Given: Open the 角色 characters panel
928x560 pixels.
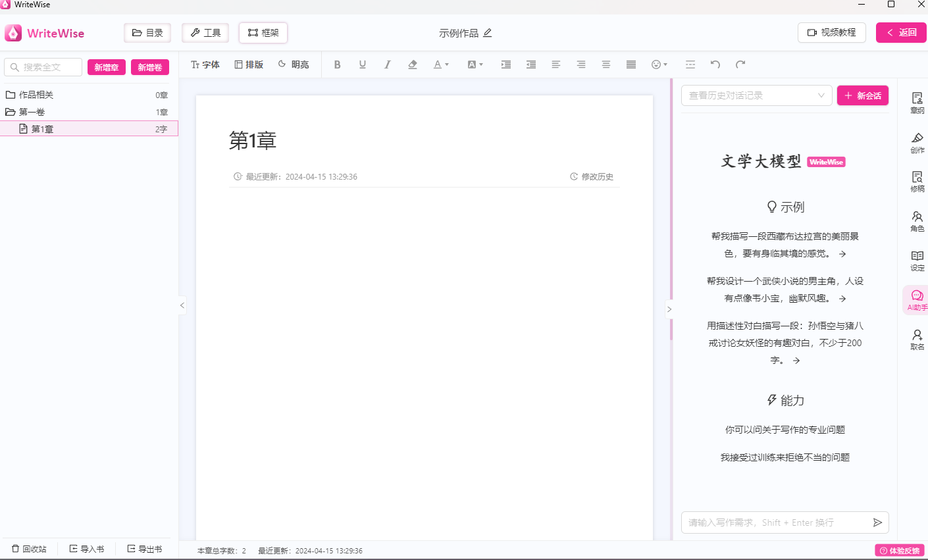Looking at the screenshot, I should (917, 220).
